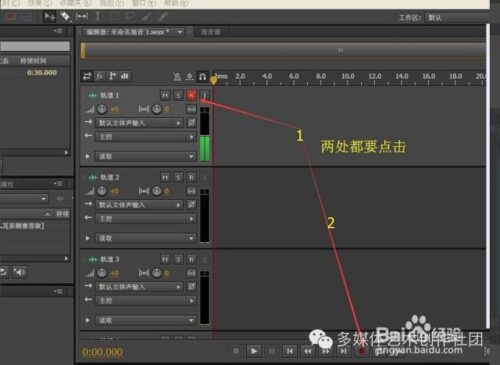Disarm Track 1 red record R button
500x365 pixels.
click(191, 96)
